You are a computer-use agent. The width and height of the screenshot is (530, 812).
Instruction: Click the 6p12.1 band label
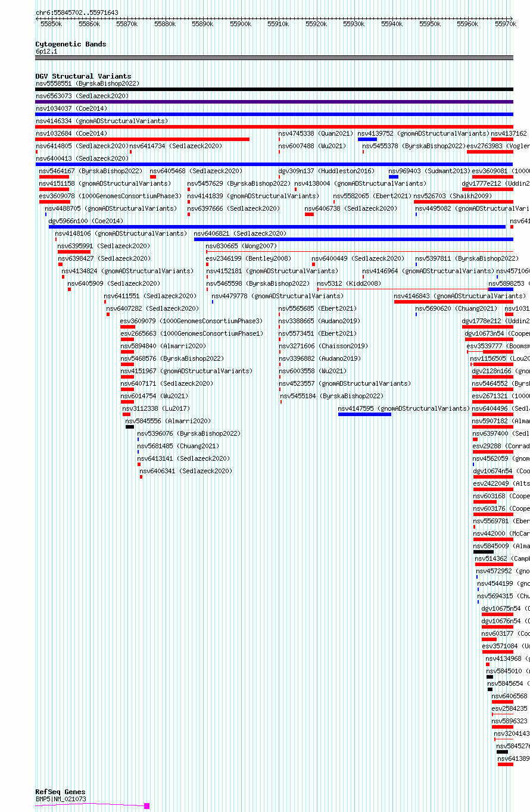click(46, 51)
